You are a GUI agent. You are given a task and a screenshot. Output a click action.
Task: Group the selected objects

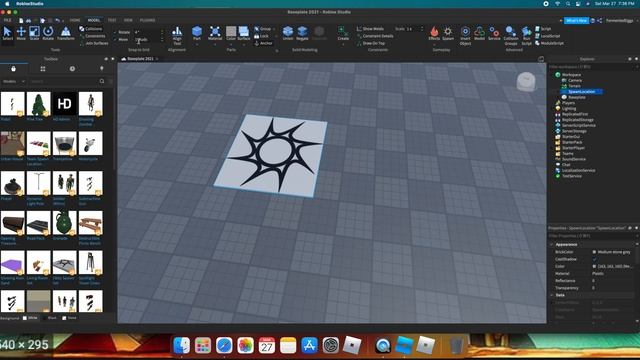point(262,29)
